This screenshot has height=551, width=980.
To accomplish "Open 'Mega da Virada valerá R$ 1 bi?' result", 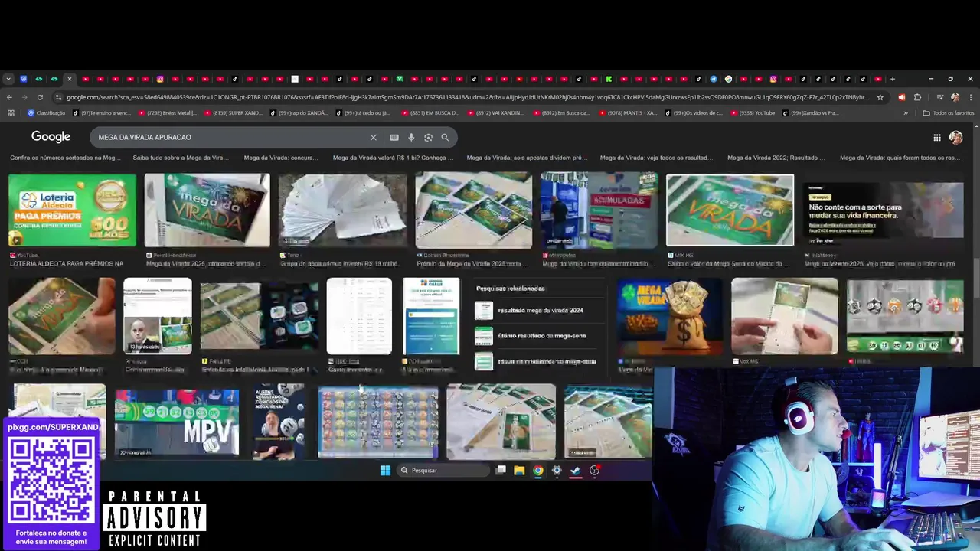I will 393,158.
